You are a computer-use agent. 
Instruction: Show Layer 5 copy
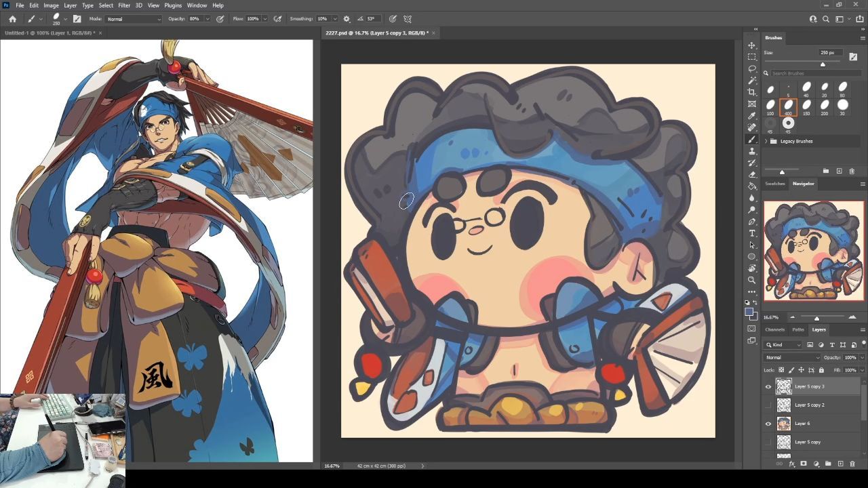click(768, 442)
